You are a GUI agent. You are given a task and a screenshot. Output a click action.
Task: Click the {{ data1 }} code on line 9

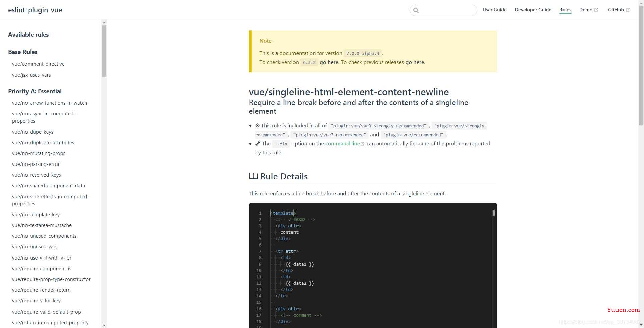click(x=300, y=264)
